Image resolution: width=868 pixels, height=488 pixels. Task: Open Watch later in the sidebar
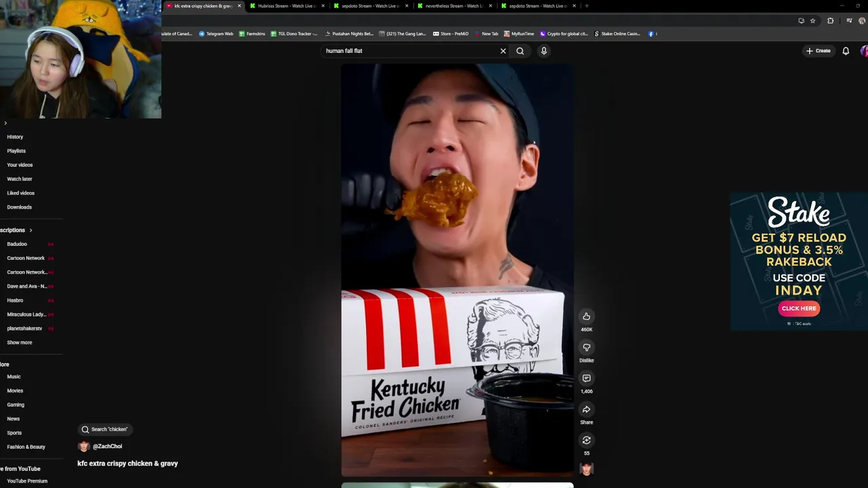(x=20, y=179)
